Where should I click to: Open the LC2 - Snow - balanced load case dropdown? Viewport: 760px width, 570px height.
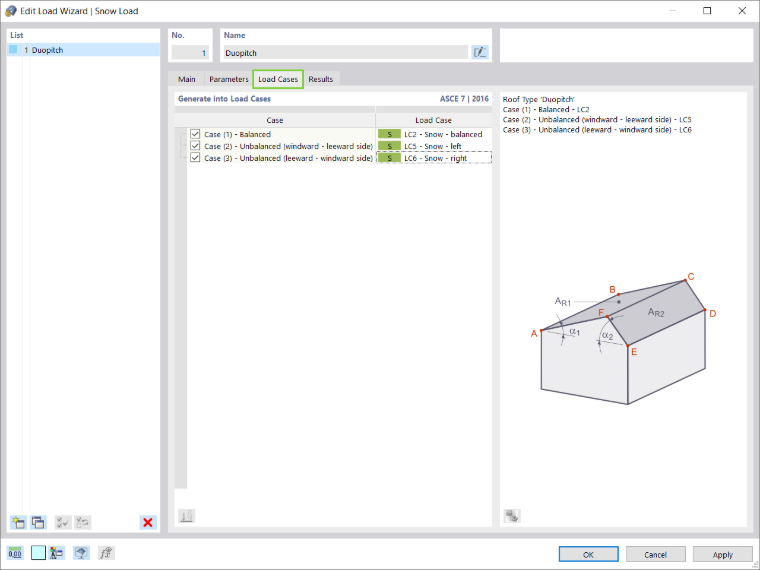pos(434,134)
